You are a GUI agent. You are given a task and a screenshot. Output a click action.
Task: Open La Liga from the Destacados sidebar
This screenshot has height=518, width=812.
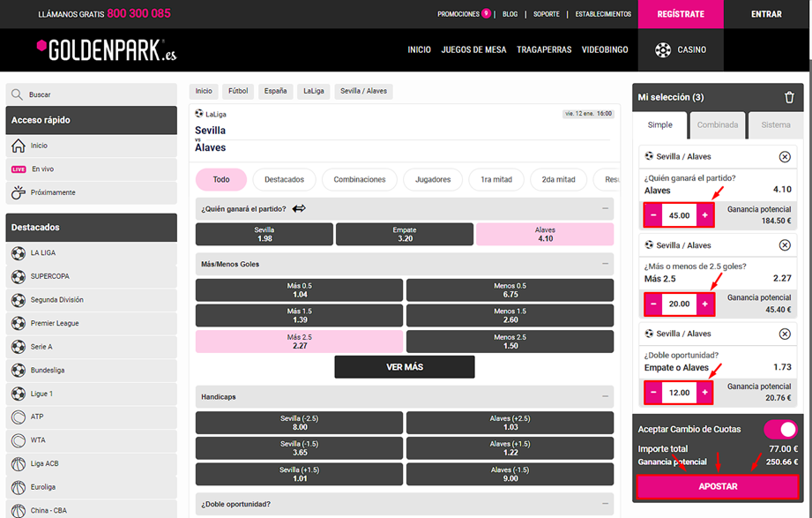pyautogui.click(x=42, y=253)
